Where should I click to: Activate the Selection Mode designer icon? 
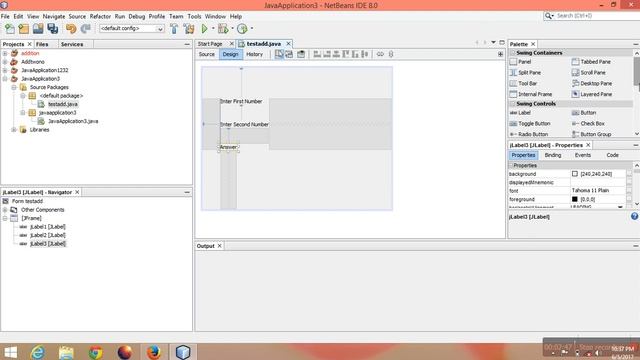[279, 54]
